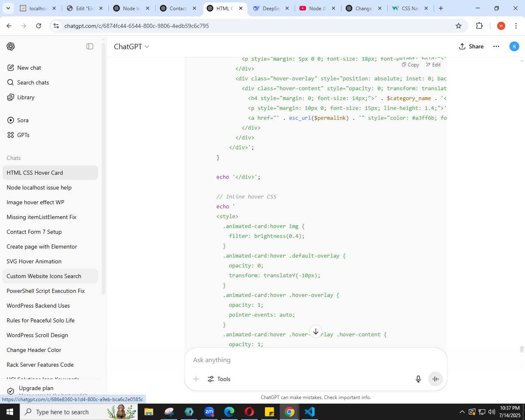Click the Share button

(x=471, y=46)
